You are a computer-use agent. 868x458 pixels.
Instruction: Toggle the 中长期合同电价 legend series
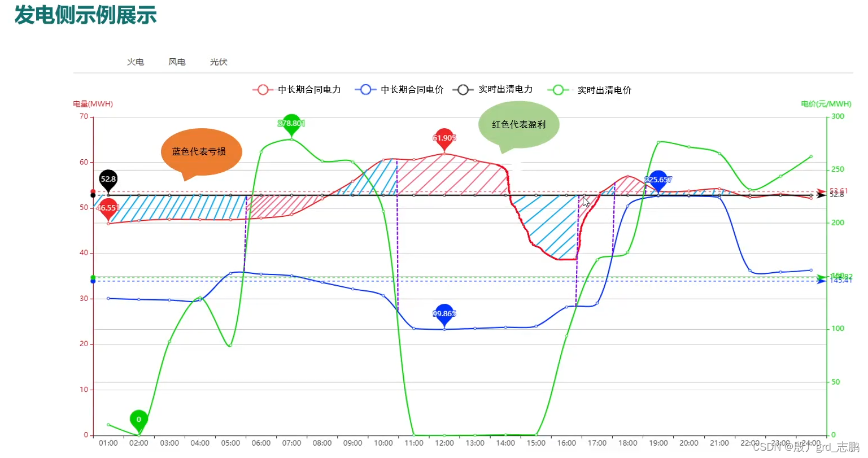click(399, 90)
